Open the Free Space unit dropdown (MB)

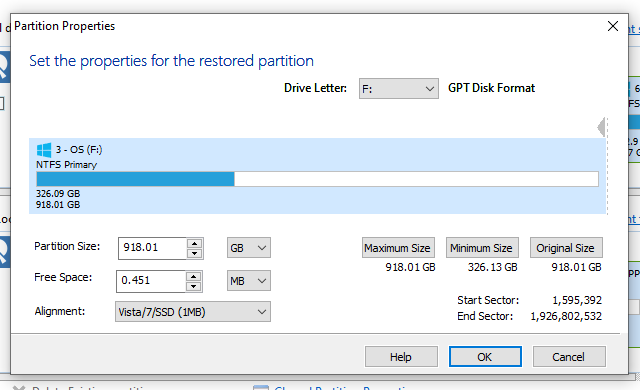coord(249,281)
